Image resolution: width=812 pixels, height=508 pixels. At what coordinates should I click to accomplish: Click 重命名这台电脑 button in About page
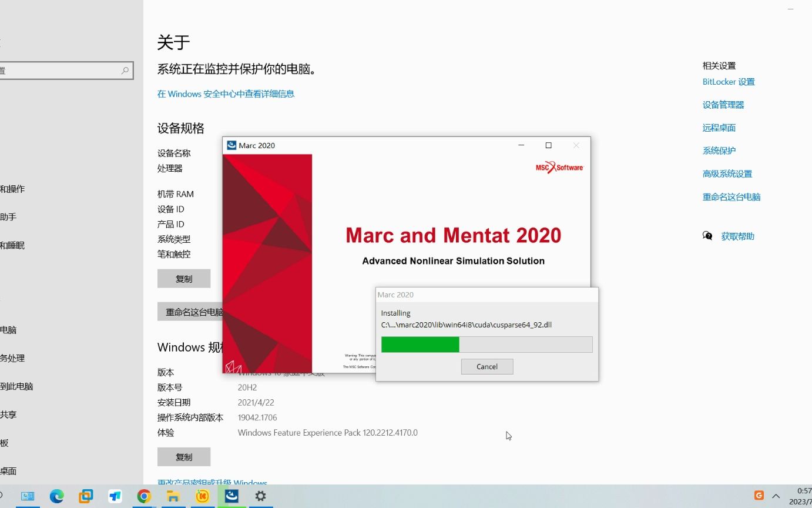[x=190, y=312]
